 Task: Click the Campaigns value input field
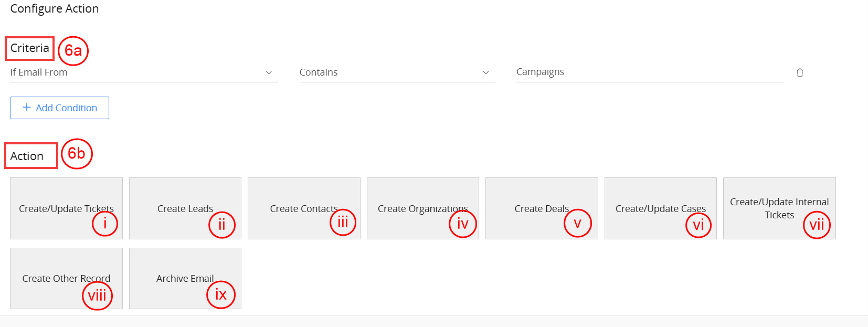click(x=650, y=72)
